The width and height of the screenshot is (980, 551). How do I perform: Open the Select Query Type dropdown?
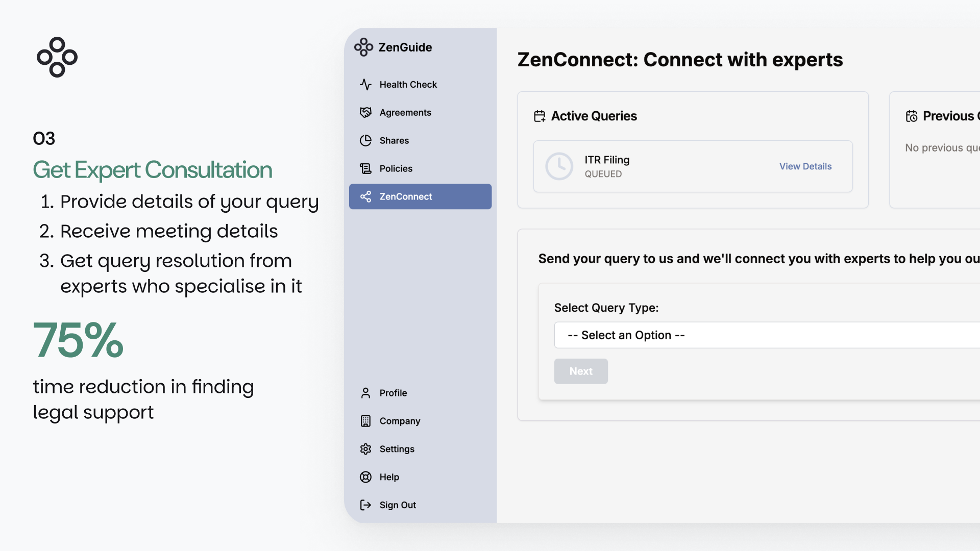click(x=766, y=335)
